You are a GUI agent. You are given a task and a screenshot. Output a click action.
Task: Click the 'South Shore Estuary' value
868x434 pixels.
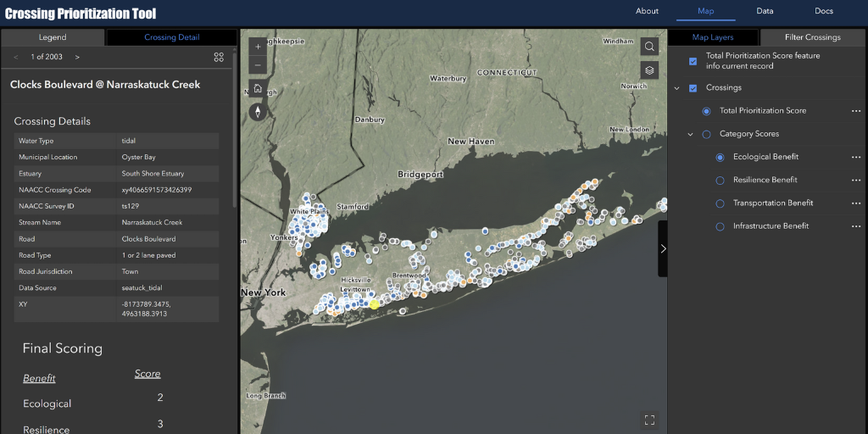tap(153, 173)
